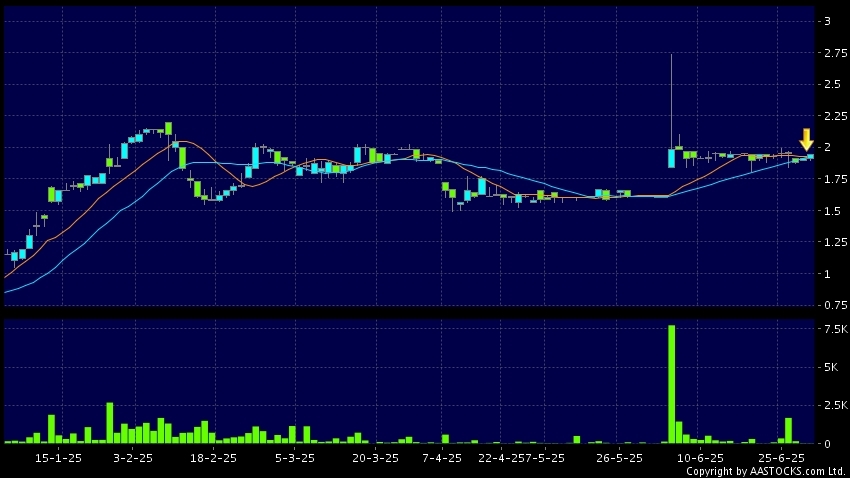Select the '25-6-25' date label
This screenshot has width=850, height=478.
pos(781,458)
